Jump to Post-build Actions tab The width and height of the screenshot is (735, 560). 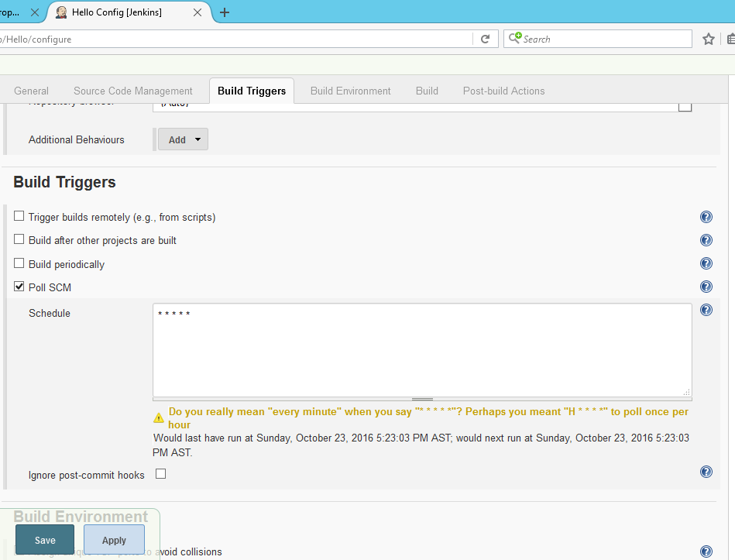(504, 91)
